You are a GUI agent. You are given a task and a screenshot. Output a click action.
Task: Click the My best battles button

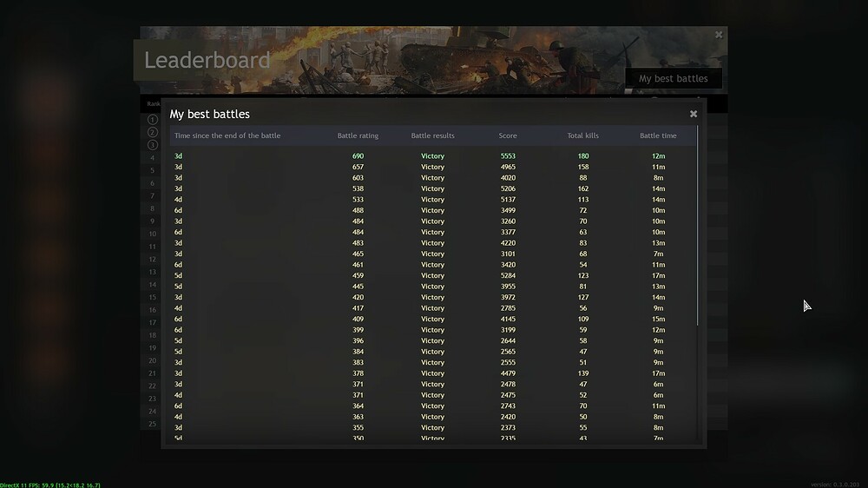673,78
